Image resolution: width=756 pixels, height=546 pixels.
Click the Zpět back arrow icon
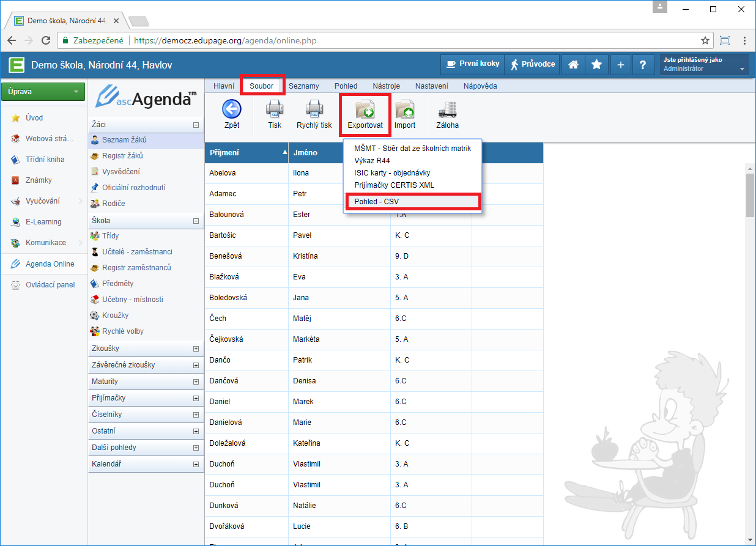click(x=231, y=109)
